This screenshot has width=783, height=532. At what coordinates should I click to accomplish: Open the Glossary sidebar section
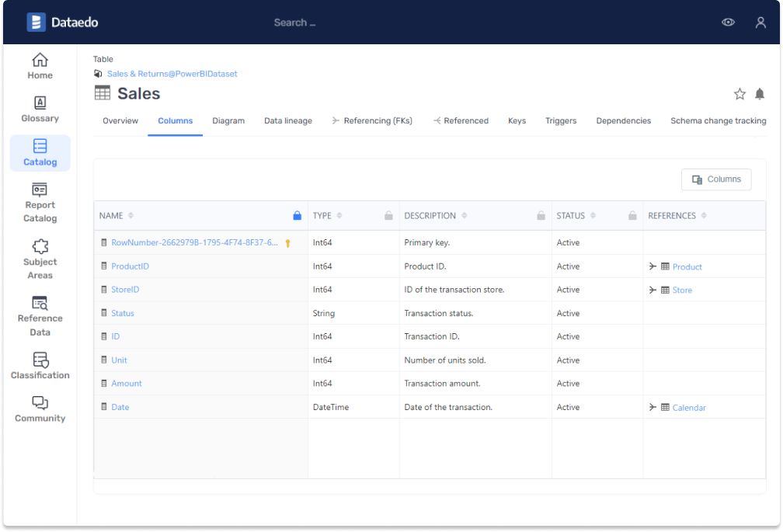(40, 110)
